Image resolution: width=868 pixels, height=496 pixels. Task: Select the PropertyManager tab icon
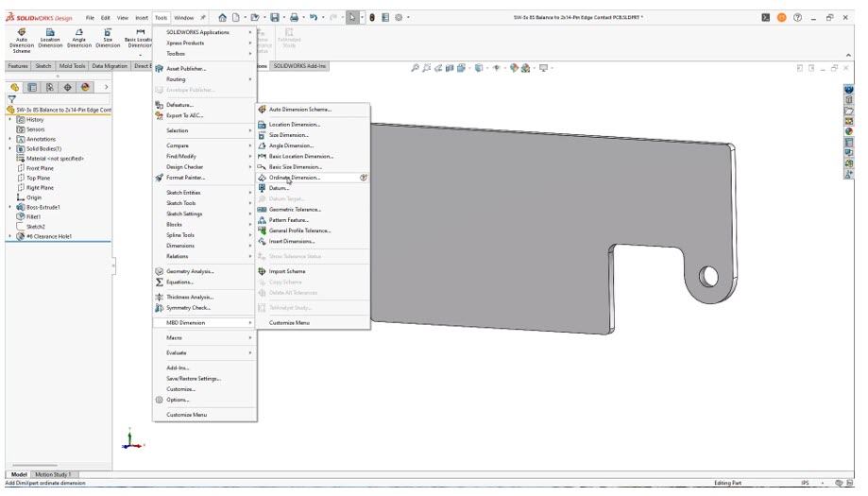click(x=32, y=87)
